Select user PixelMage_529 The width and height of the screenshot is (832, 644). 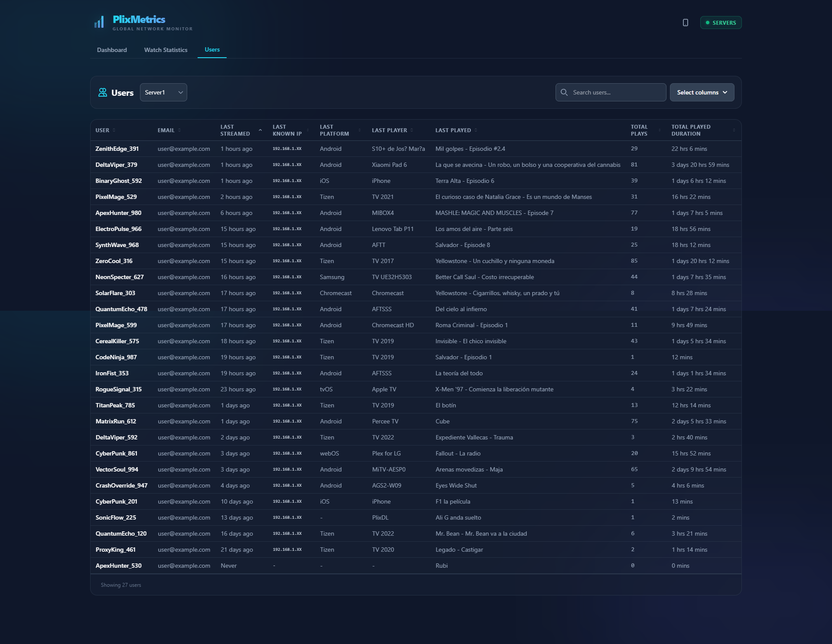click(116, 197)
